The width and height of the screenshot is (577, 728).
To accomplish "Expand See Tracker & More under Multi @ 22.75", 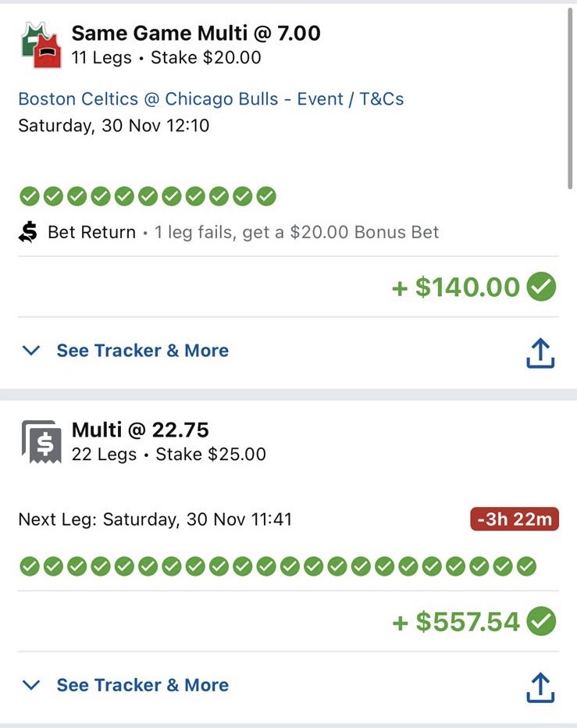I will pyautogui.click(x=143, y=685).
